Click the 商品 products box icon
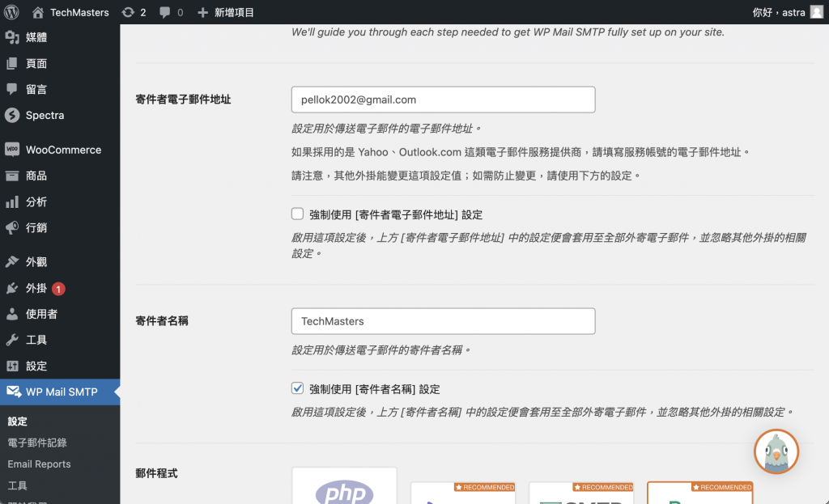Screen dimensions: 829x504 12,176
